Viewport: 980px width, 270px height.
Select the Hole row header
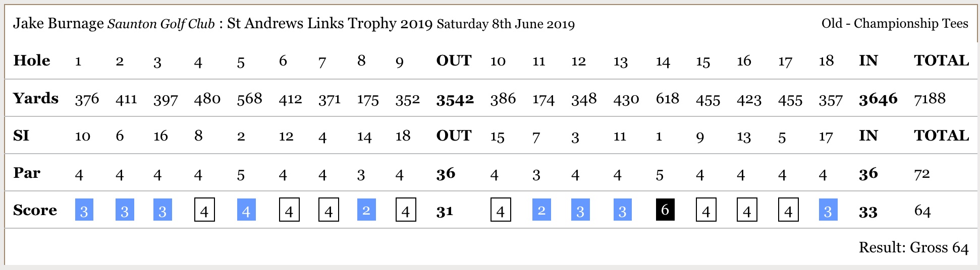pos(32,60)
